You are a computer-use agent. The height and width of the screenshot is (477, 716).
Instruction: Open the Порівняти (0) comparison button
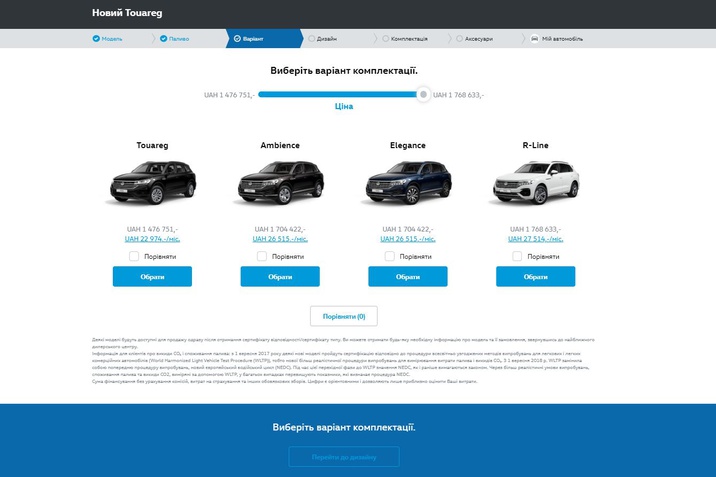click(344, 316)
